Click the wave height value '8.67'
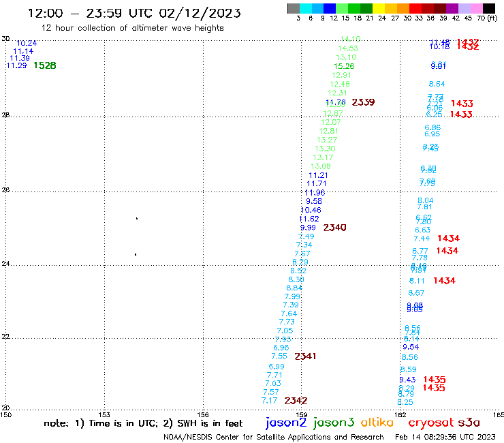The height and width of the screenshot is (443, 504). pyautogui.click(x=416, y=294)
